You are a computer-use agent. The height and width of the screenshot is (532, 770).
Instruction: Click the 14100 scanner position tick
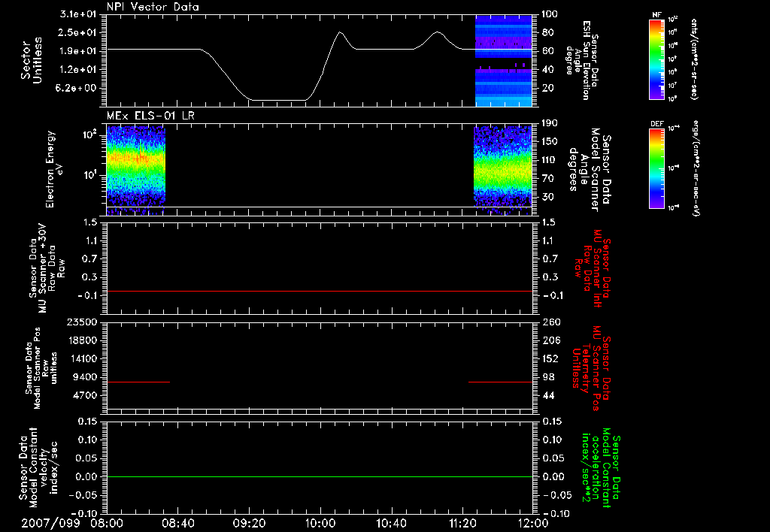tap(81, 358)
